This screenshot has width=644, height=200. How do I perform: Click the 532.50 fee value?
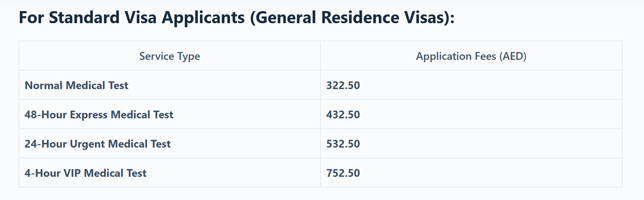coord(343,144)
